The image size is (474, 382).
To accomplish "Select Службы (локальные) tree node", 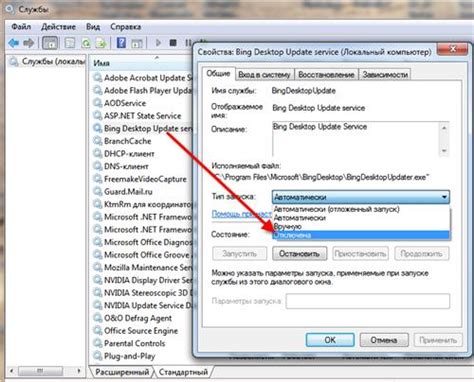I will point(47,62).
